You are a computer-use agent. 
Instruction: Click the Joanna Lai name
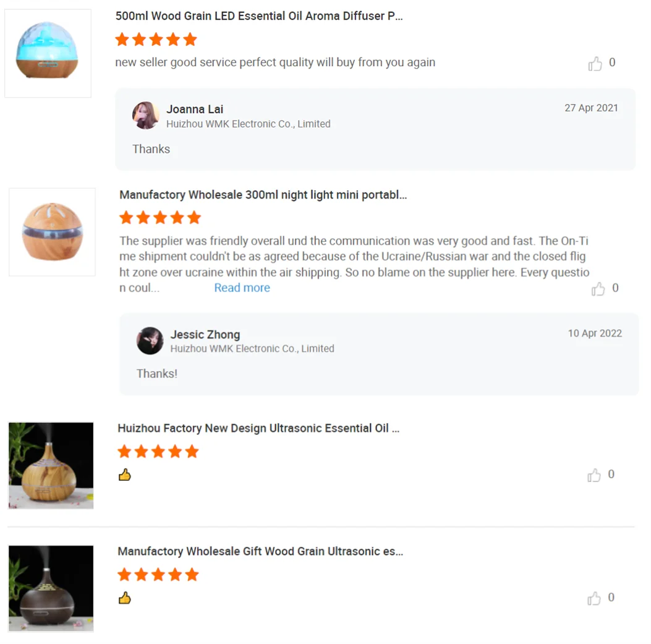click(195, 109)
